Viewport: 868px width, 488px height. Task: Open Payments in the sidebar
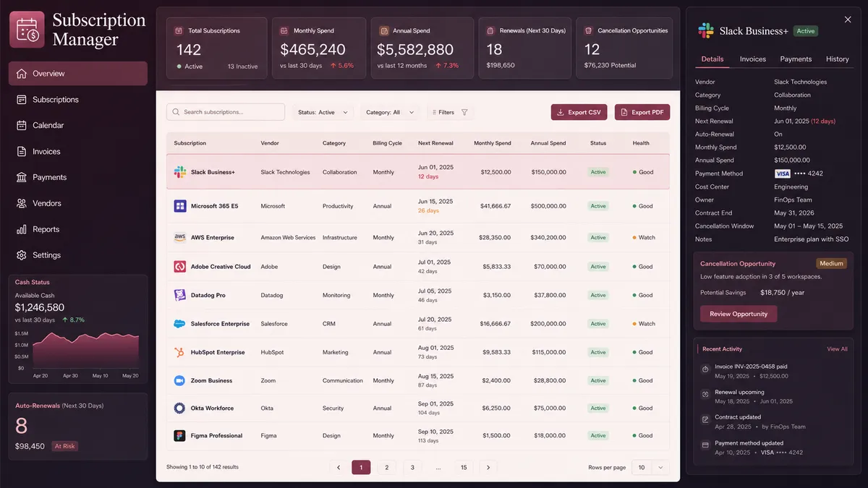(78, 177)
